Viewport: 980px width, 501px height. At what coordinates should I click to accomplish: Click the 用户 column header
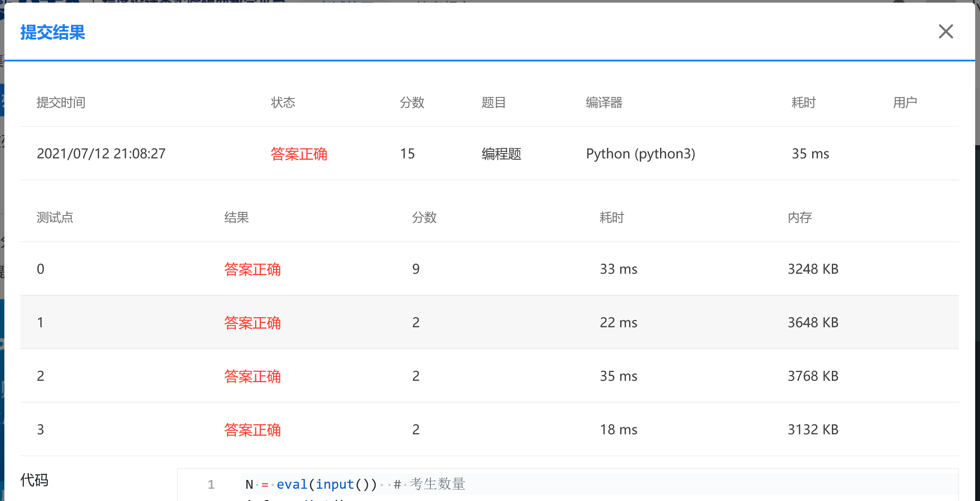coord(905,102)
